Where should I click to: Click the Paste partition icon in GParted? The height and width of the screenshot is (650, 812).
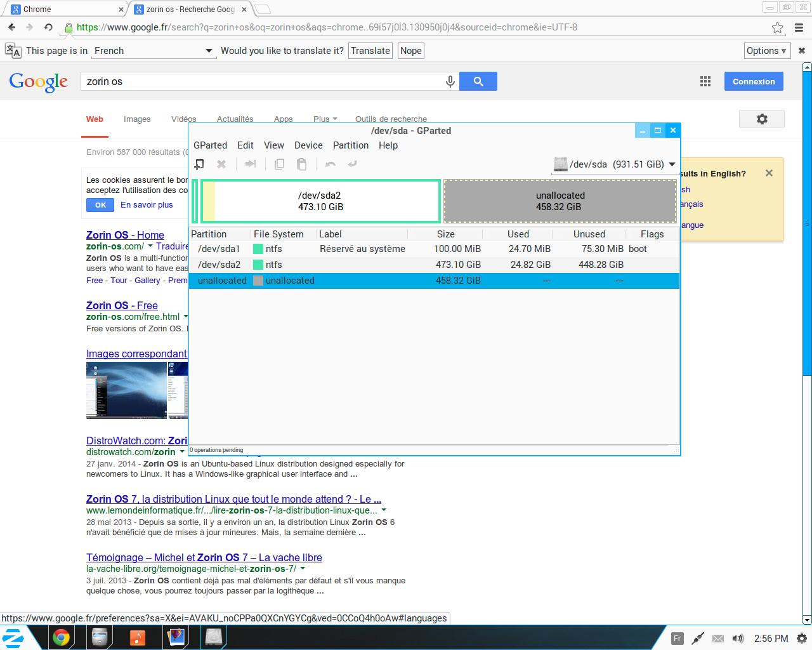302,164
